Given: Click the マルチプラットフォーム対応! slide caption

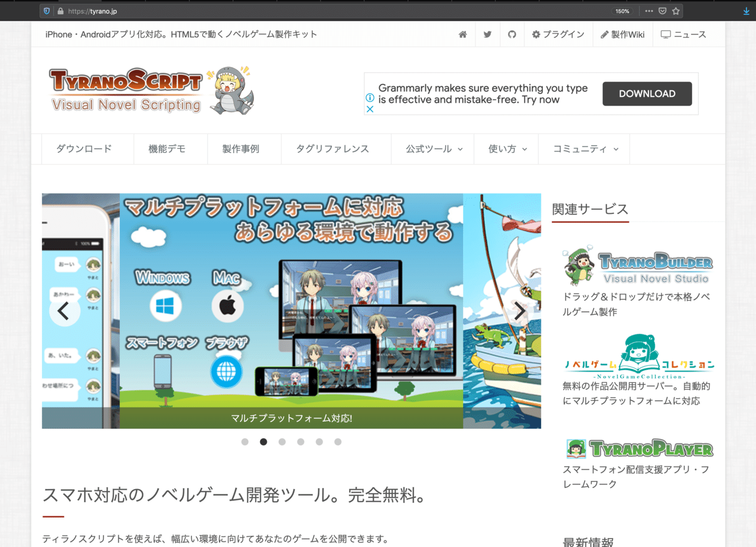Looking at the screenshot, I should pyautogui.click(x=292, y=418).
